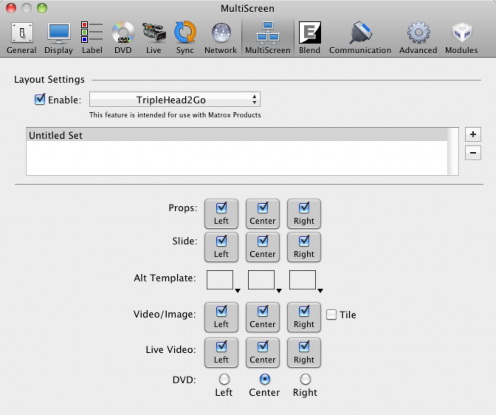
Task: Select the DVD Left radio button
Action: coord(224,379)
